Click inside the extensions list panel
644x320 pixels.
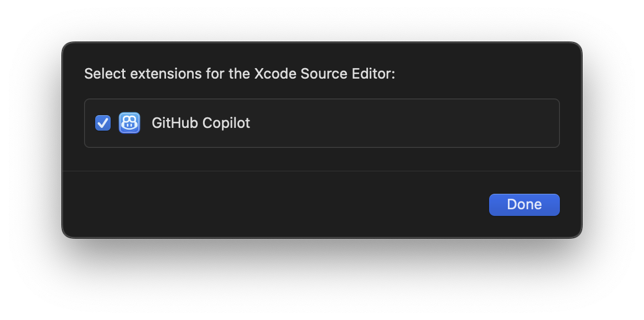(322, 123)
